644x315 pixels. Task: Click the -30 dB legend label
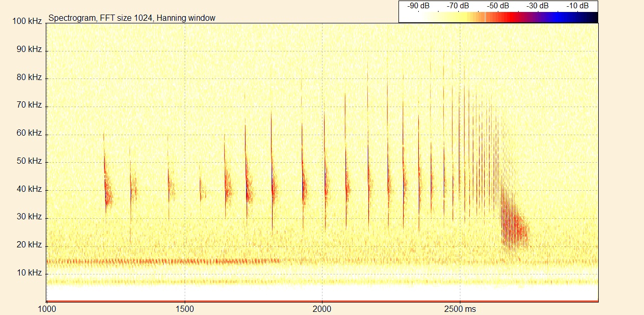[x=537, y=6]
